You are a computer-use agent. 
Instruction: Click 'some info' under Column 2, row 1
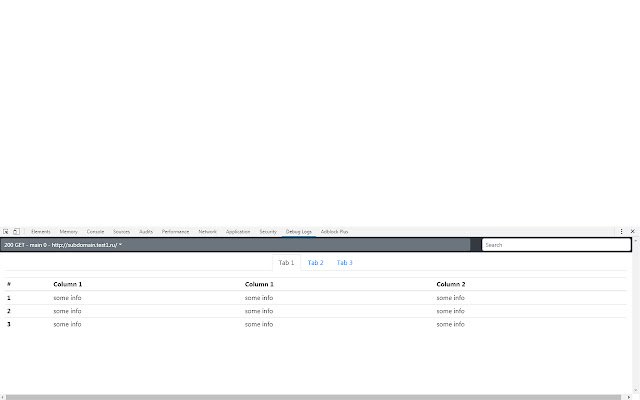coord(451,298)
